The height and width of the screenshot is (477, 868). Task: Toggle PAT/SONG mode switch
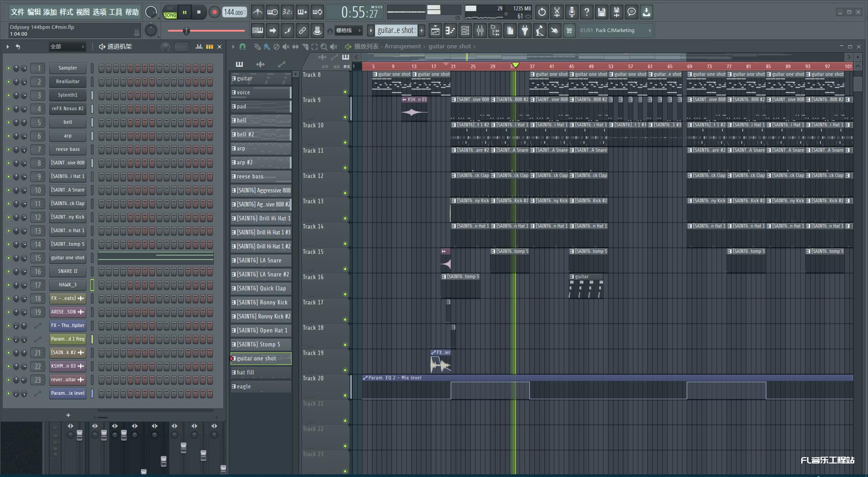point(170,12)
